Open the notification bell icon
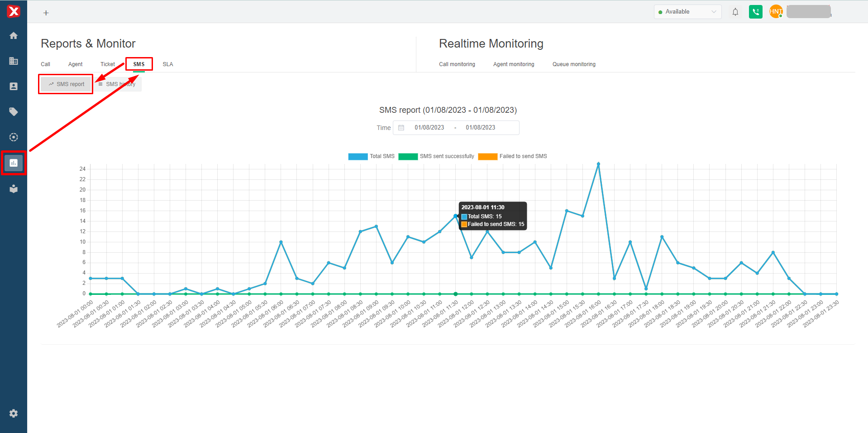The image size is (868, 433). pos(735,12)
